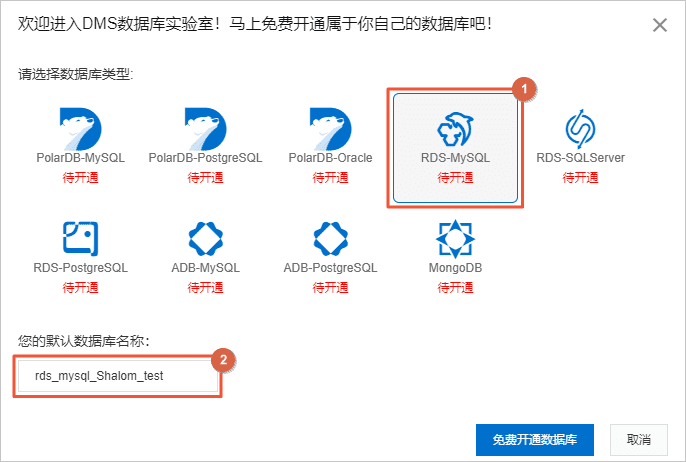This screenshot has width=686, height=462.
Task: Click 待开通 status under RDS-MySQL
Action: click(x=455, y=178)
